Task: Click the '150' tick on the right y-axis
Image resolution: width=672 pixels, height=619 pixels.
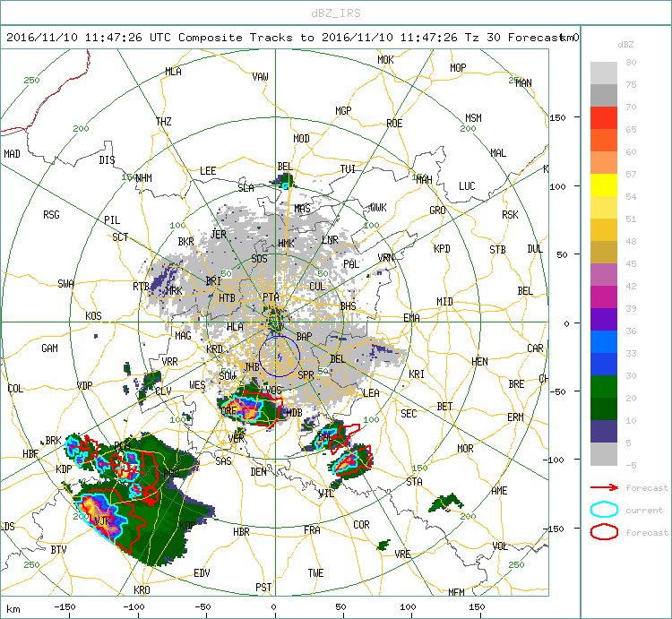Action: tap(557, 117)
